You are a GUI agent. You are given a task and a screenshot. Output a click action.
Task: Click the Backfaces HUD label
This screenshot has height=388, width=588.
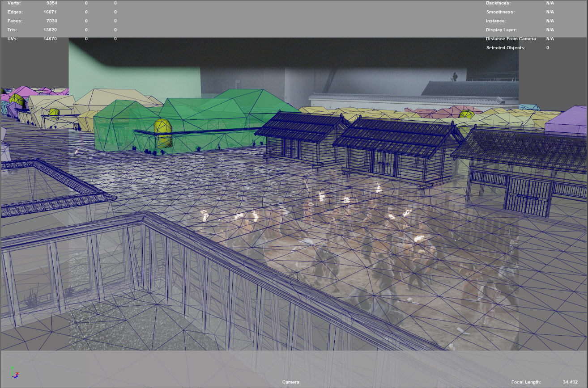pyautogui.click(x=498, y=3)
